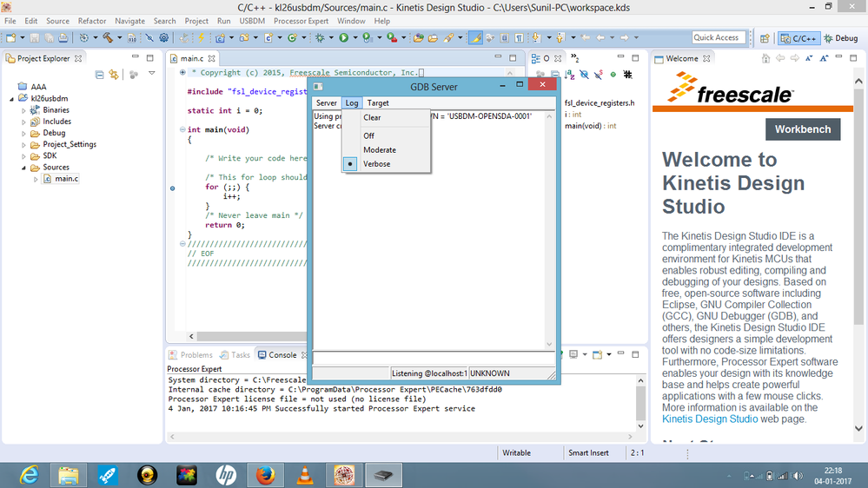The width and height of the screenshot is (868, 488).
Task: Click the Build hammer icon in toolbar
Action: tap(108, 38)
